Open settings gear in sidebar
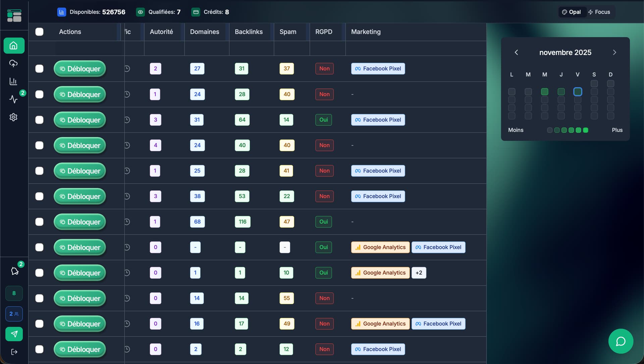The width and height of the screenshot is (644, 364). pos(13,117)
